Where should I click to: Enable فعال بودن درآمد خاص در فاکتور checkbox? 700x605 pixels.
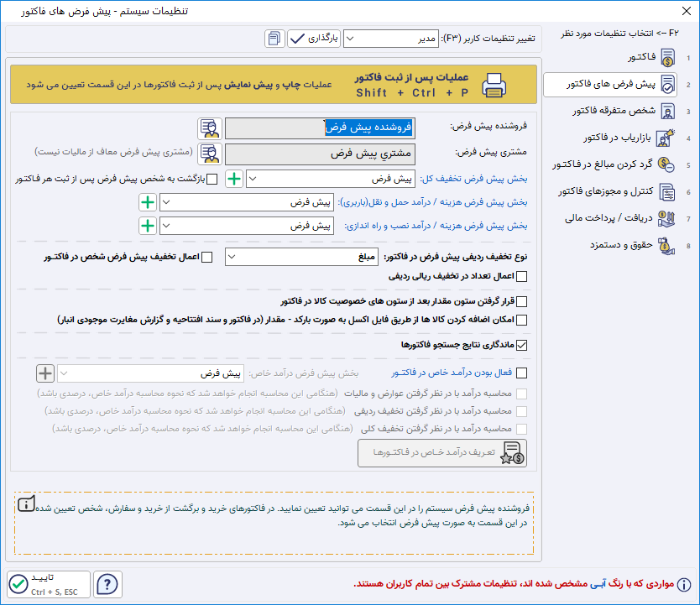[521, 373]
